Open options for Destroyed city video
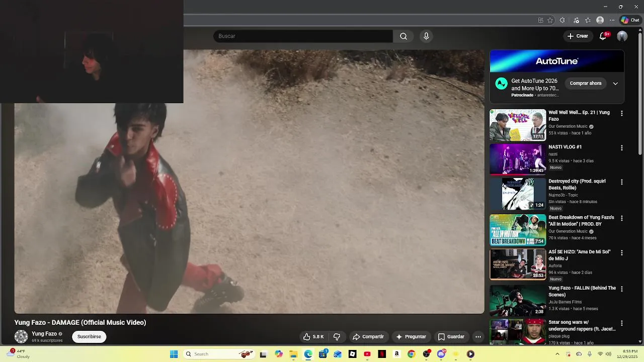Screen dimensions: 644x362 622,183
